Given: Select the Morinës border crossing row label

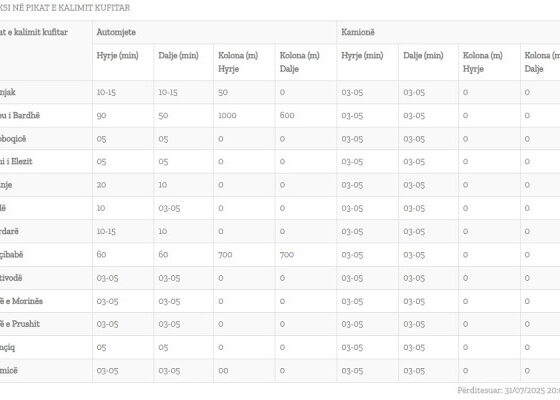Looking at the screenshot, I should pyautogui.click(x=21, y=301).
